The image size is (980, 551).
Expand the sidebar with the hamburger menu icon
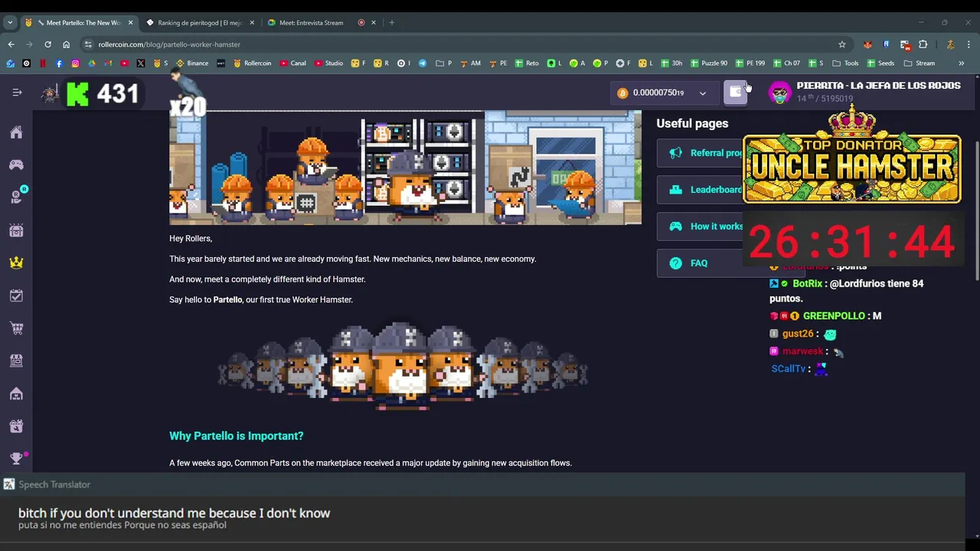tap(17, 93)
